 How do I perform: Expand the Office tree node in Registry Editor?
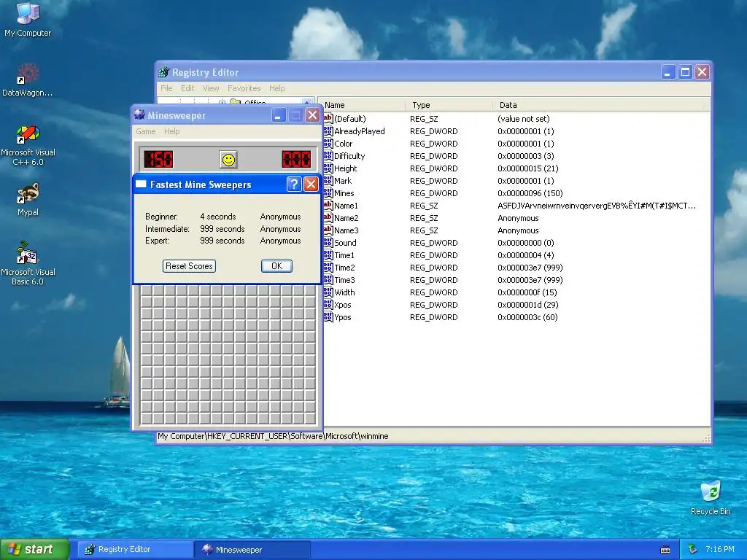222,102
